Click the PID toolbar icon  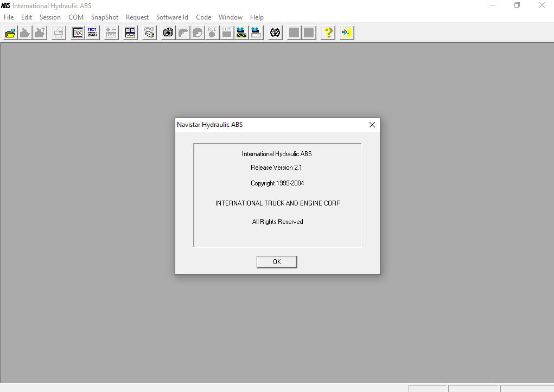pyautogui.click(x=111, y=33)
